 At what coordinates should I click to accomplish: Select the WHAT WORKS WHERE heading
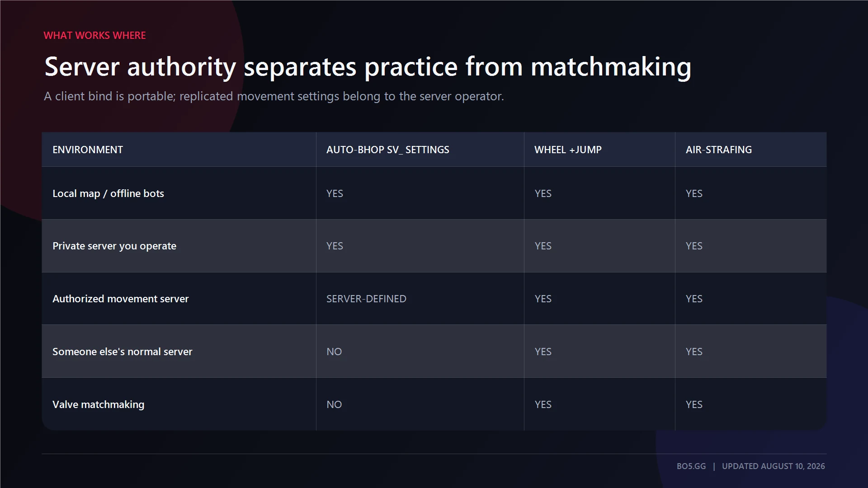[x=94, y=35]
